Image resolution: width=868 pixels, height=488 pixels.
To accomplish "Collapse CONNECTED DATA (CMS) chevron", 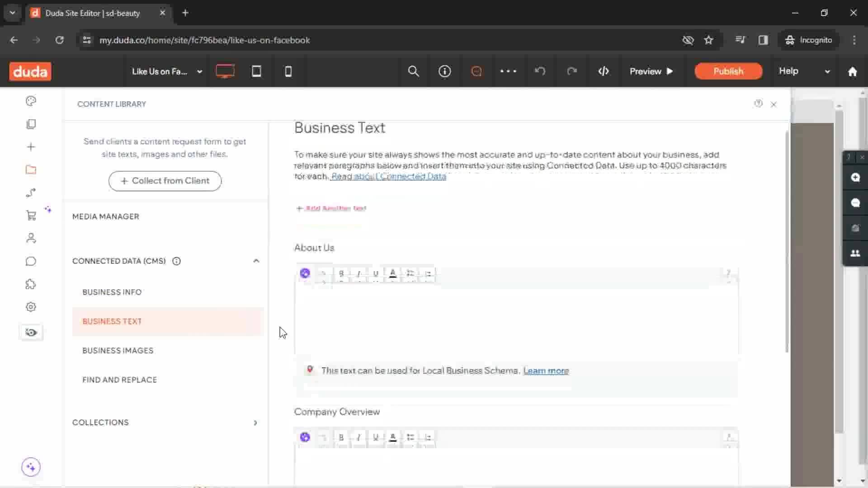I will pyautogui.click(x=256, y=261).
